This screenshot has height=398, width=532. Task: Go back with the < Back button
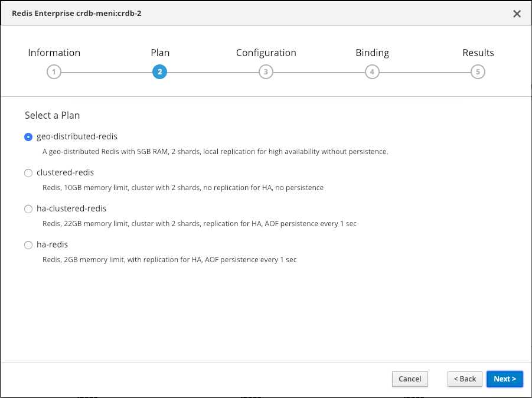[x=464, y=379]
